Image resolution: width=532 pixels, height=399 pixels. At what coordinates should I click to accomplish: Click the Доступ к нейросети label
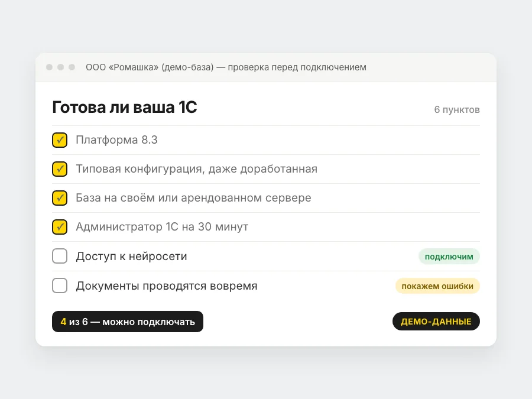132,256
